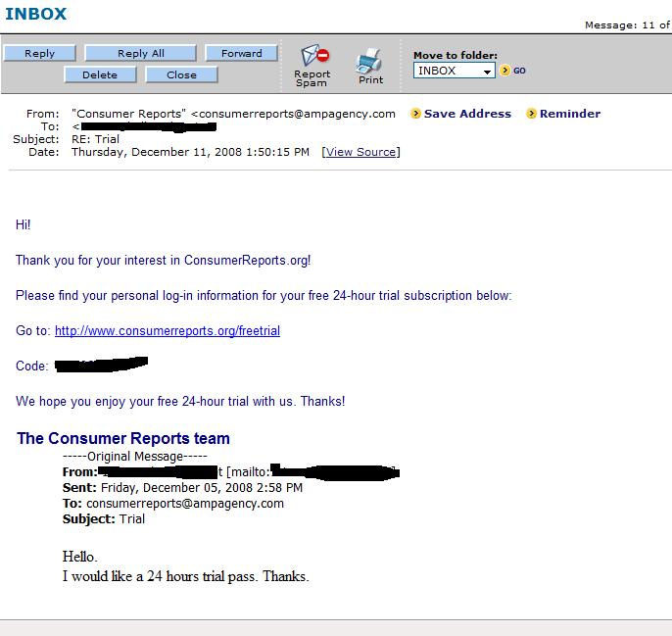
Task: Click We hope you enjoy your free trial line
Action: coord(180,402)
